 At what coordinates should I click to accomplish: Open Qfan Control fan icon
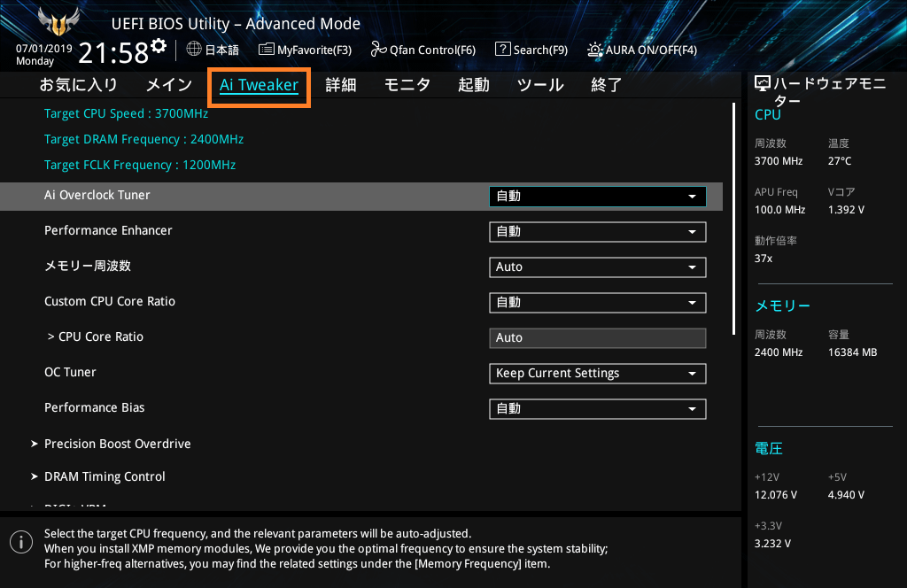tap(378, 50)
